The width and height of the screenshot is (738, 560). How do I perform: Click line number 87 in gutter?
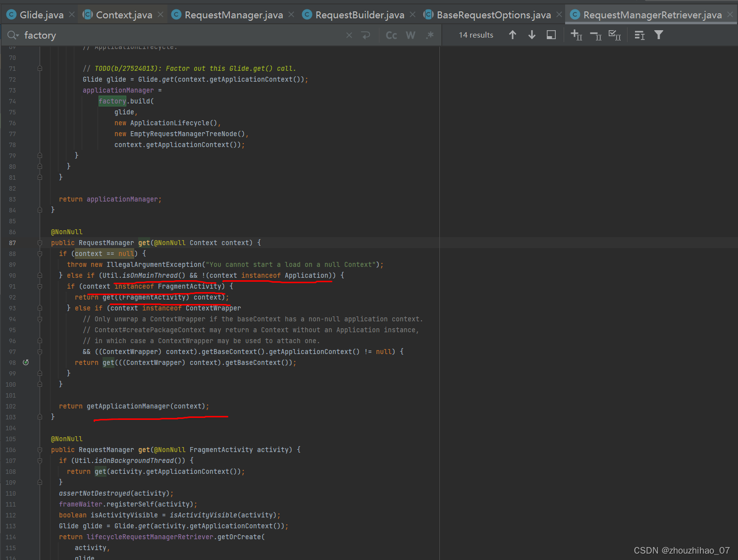12,243
